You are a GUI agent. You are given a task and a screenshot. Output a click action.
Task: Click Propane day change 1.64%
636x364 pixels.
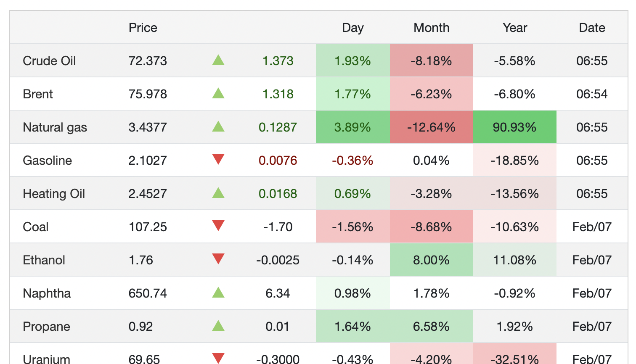coord(353,327)
